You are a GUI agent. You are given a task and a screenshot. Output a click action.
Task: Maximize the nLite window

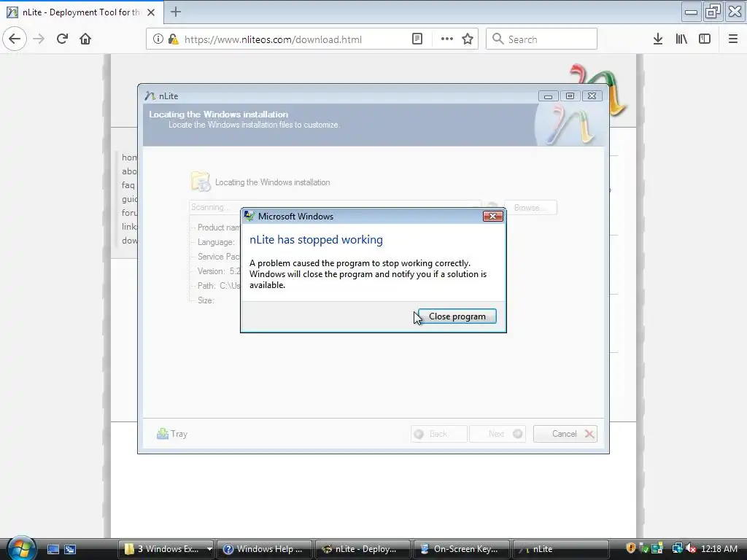(570, 96)
